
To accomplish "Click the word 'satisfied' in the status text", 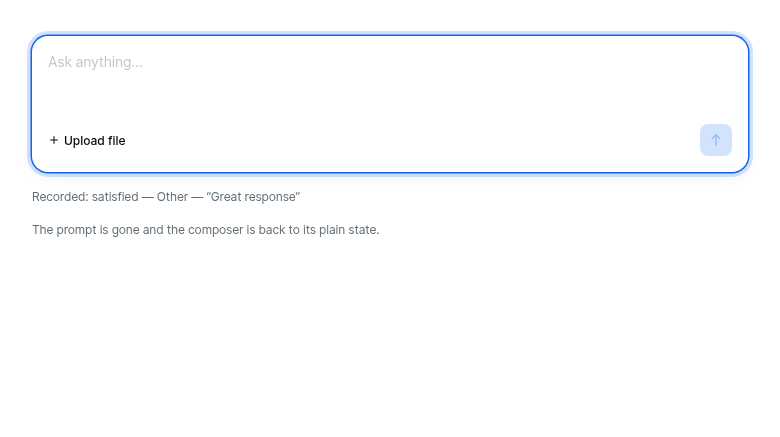I will [115, 197].
